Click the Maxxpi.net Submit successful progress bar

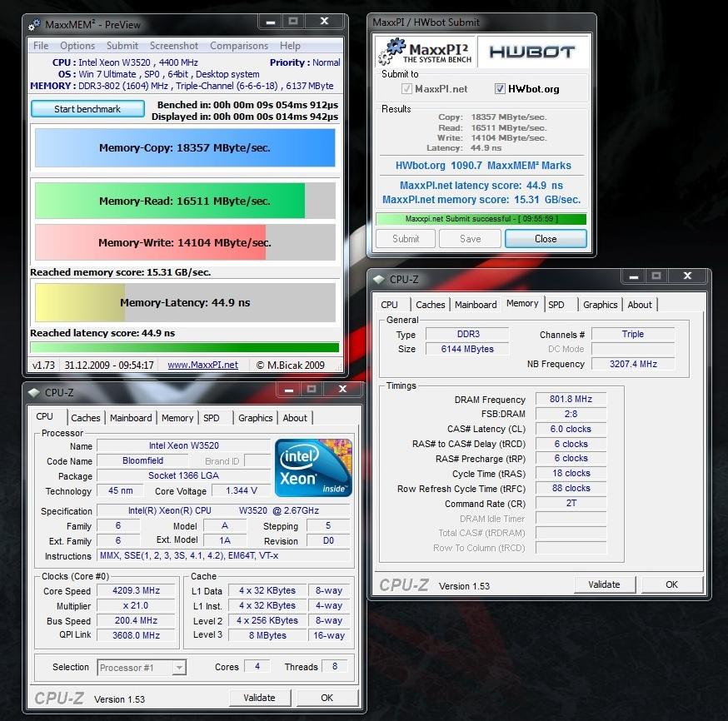(481, 218)
